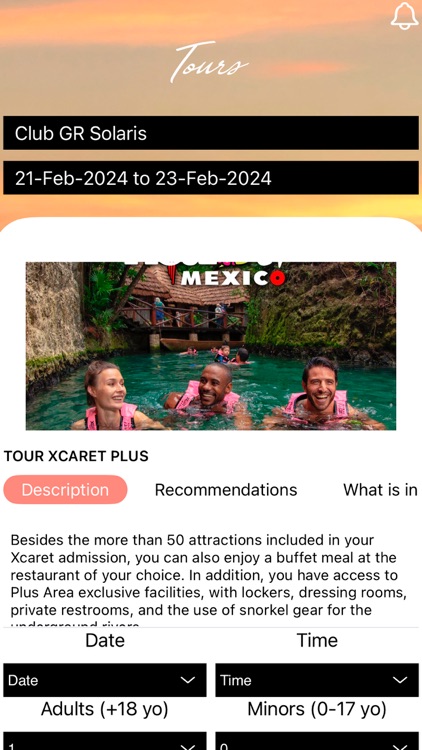Select the Description tab
This screenshot has height=750, width=422.
pos(65,490)
